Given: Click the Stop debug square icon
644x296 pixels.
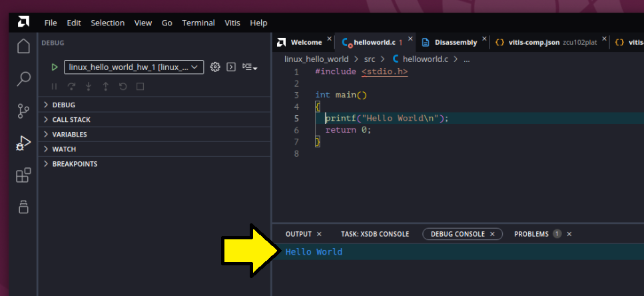Looking at the screenshot, I should (x=140, y=87).
